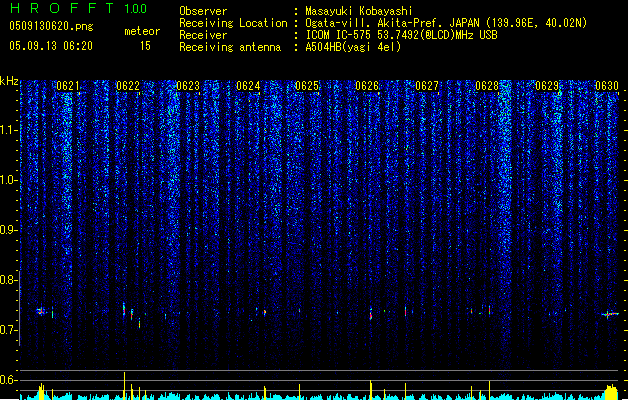Click the 1.1 frequency axis label

pos(7,130)
